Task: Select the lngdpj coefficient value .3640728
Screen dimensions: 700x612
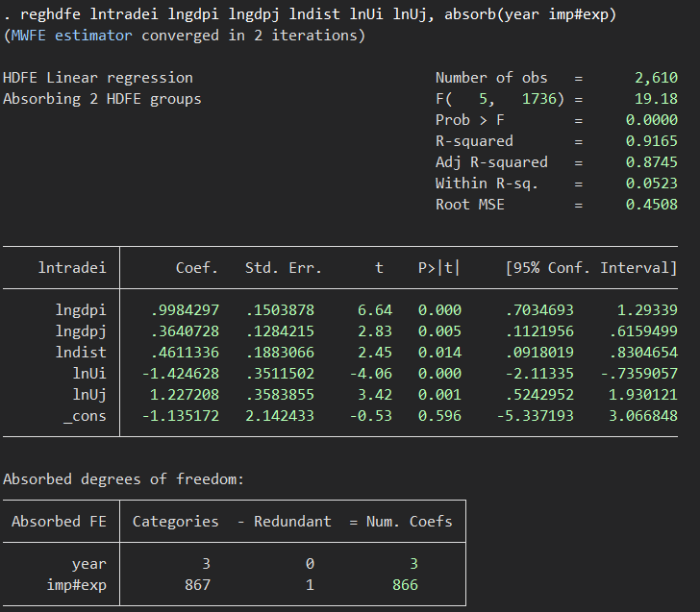Action: coord(185,330)
